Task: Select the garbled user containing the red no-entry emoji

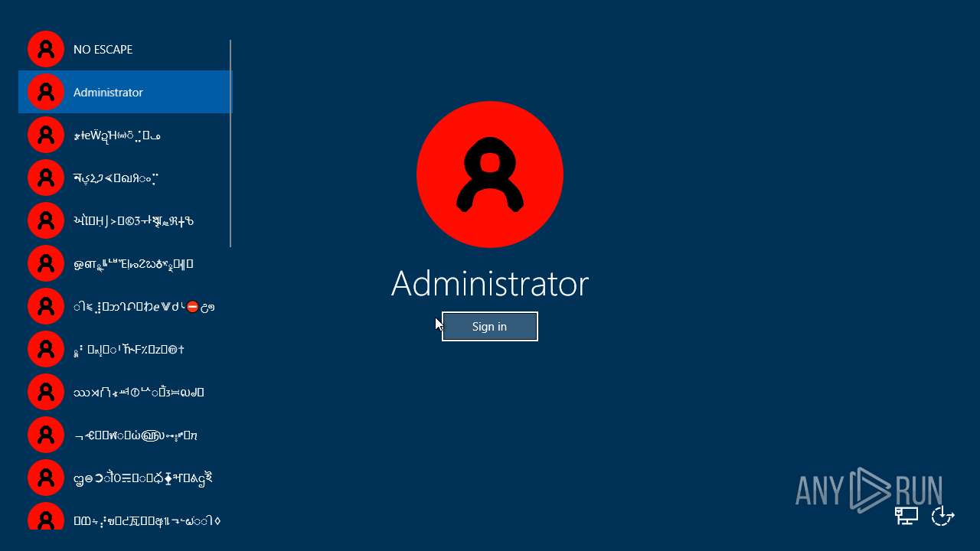Action: pyautogui.click(x=125, y=306)
